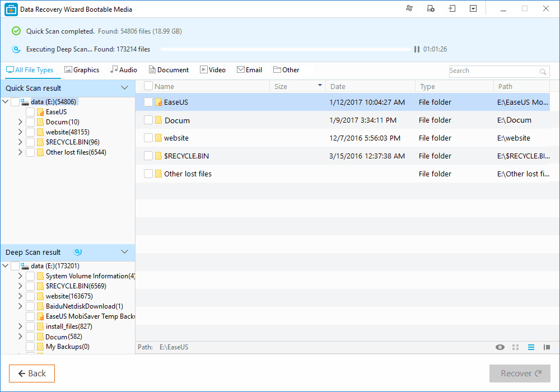560x392 pixels.
Task: Check website(48155) checkbox in tree
Action: [x=30, y=132]
